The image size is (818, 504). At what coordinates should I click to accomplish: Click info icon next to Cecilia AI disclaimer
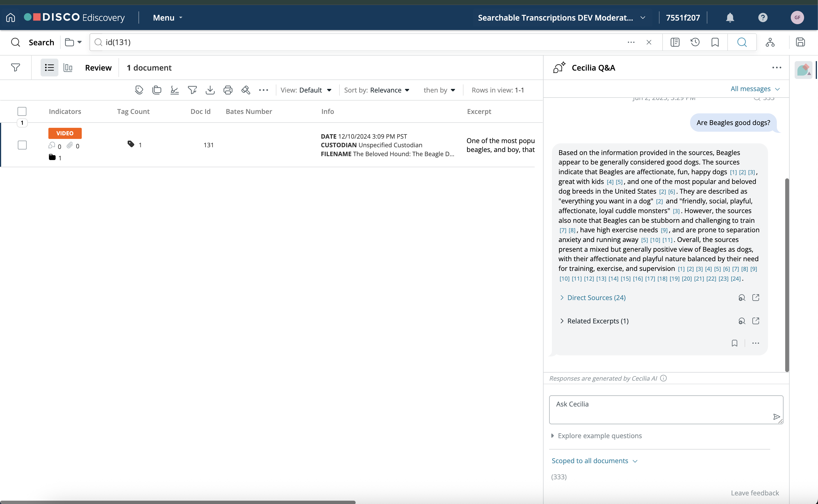pos(663,378)
